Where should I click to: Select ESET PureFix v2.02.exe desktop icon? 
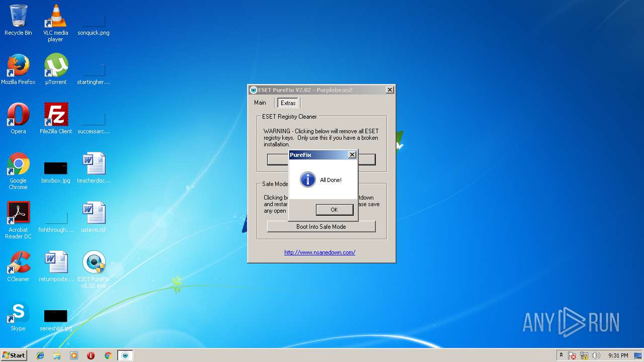coord(94,269)
